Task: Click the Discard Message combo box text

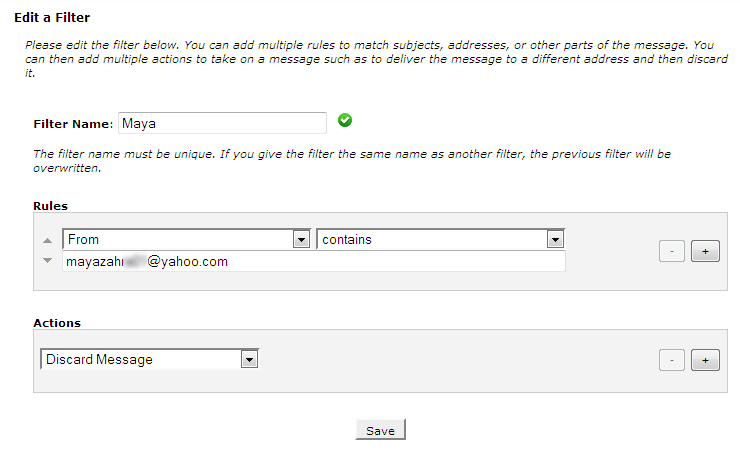Action: tap(99, 360)
